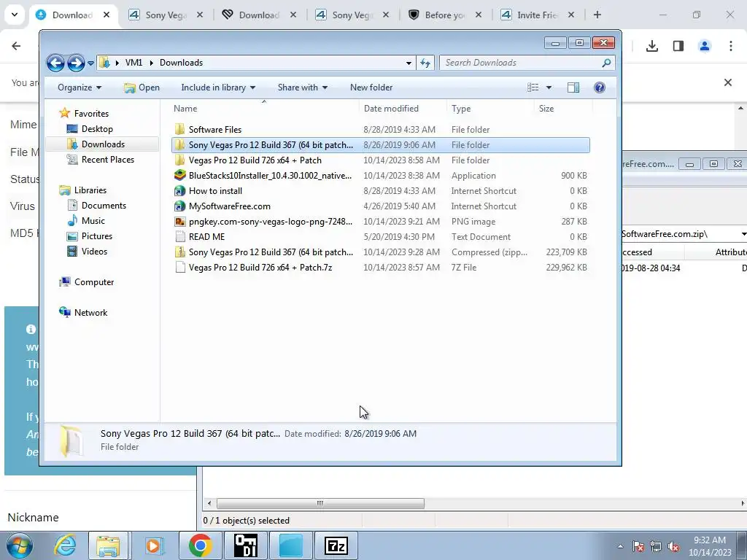Open Desktop in the navigation pane
Viewport: 747px width, 560px height.
point(97,128)
